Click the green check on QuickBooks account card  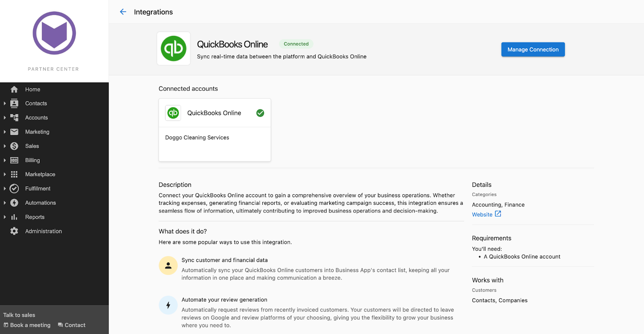pos(260,113)
